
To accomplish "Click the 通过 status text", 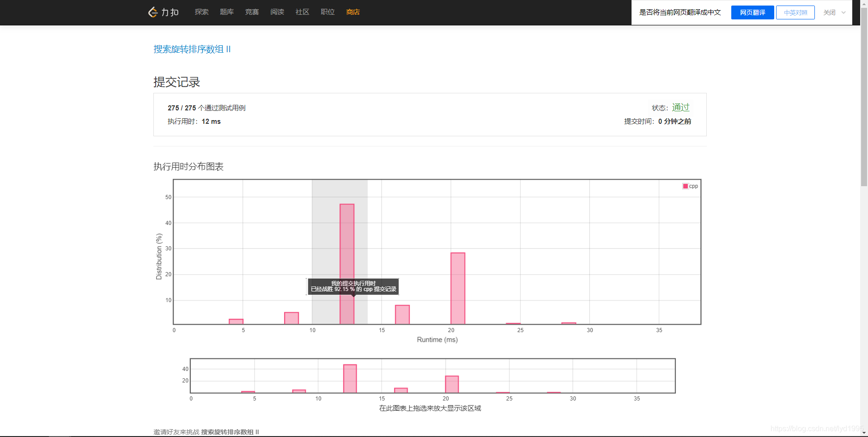I will coord(680,107).
